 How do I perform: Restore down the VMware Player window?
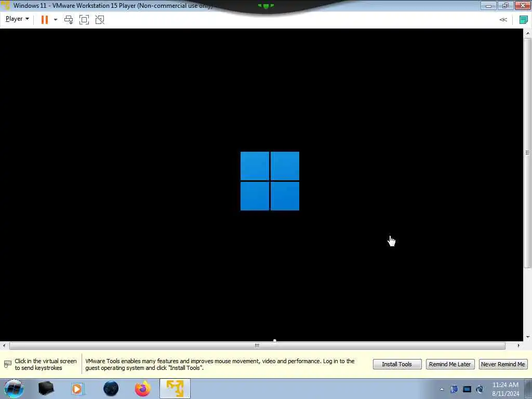(x=505, y=5)
